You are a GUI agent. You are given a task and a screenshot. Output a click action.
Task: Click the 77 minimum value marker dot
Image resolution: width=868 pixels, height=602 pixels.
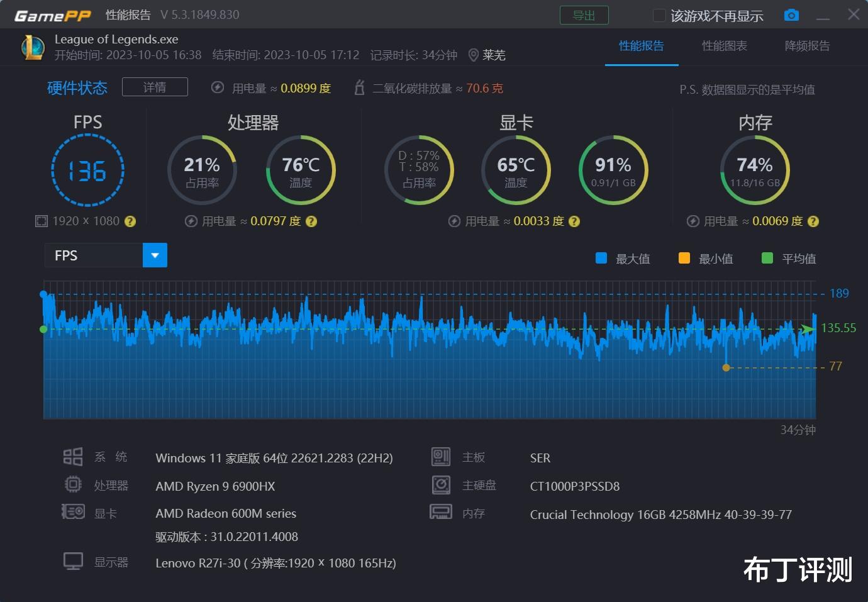click(x=726, y=367)
